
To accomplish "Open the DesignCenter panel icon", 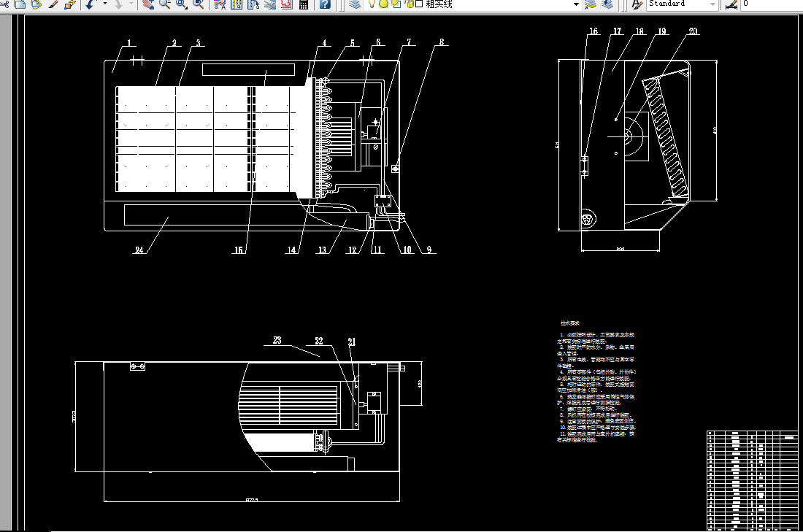I will tap(237, 4).
